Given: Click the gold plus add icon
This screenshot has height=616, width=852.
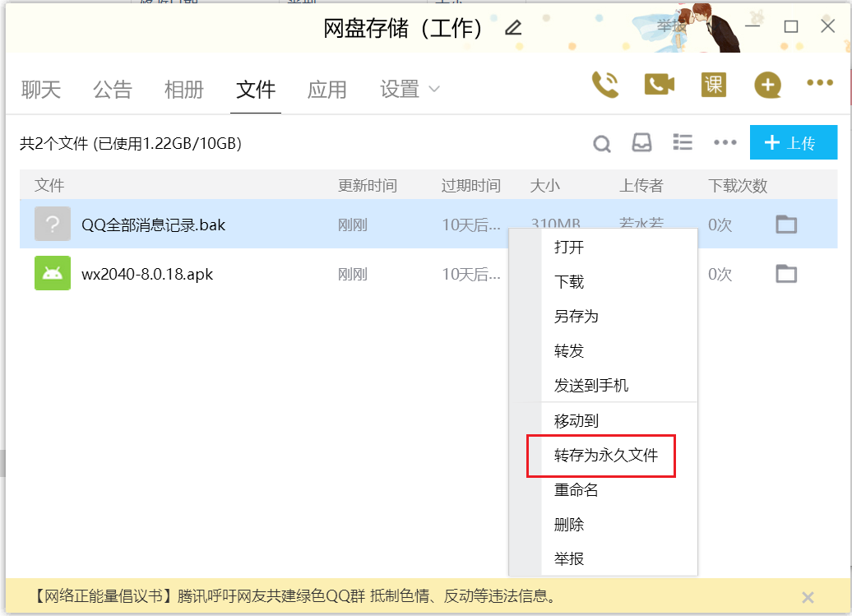Looking at the screenshot, I should (767, 83).
